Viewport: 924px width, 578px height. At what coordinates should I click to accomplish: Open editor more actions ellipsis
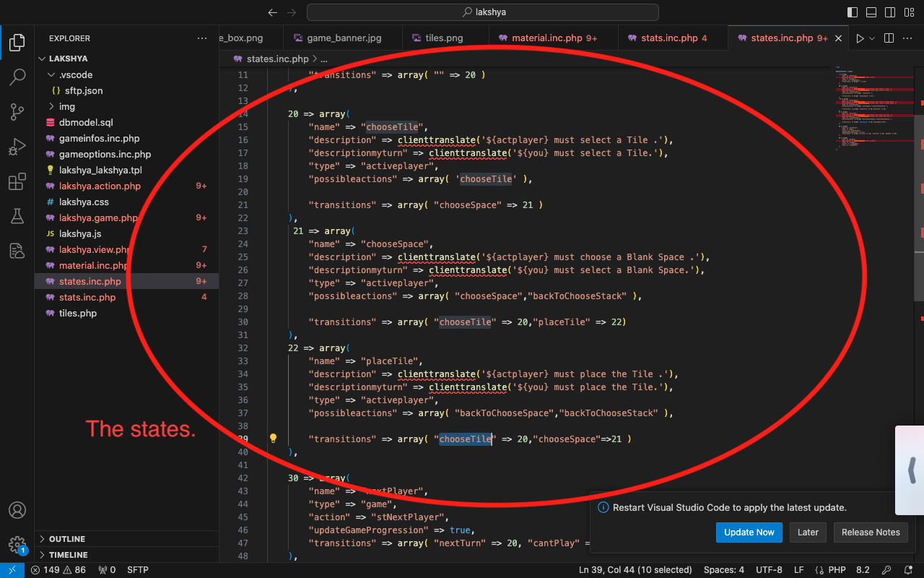pos(908,38)
